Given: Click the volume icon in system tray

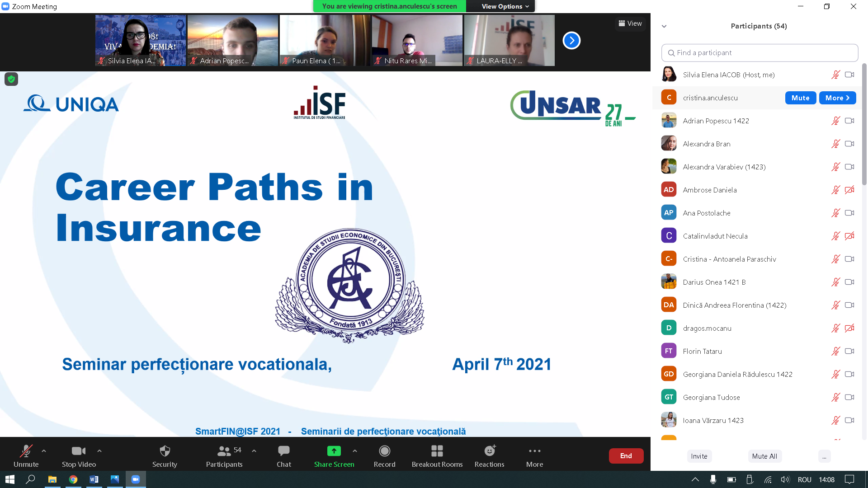Looking at the screenshot, I should pyautogui.click(x=785, y=479).
